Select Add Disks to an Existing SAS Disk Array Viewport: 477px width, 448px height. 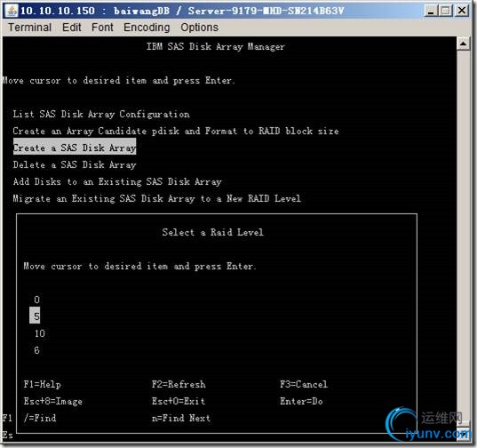[x=117, y=182]
